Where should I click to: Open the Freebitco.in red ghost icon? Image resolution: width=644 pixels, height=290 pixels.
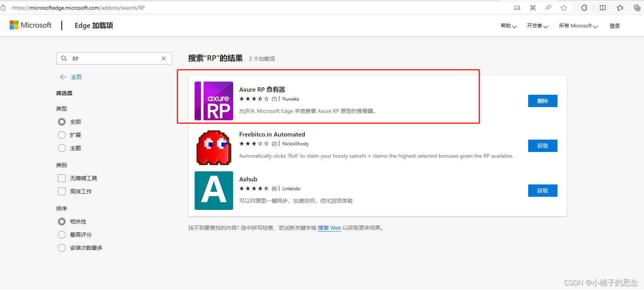(x=214, y=147)
